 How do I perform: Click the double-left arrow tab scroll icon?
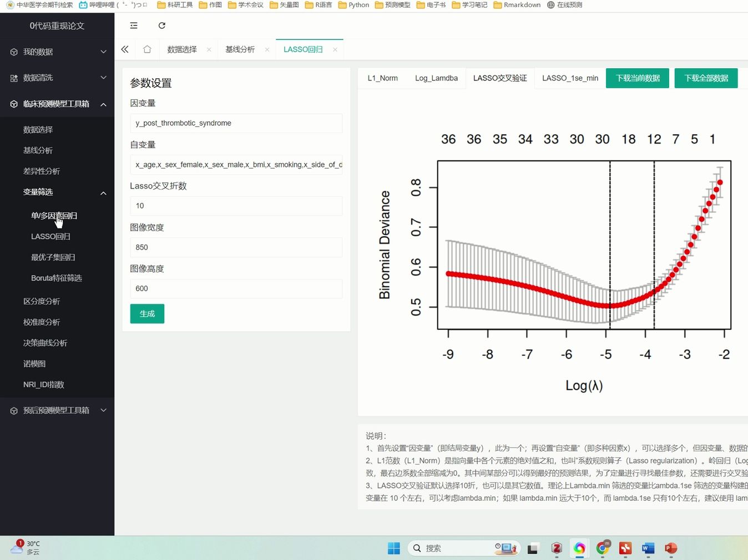point(125,49)
